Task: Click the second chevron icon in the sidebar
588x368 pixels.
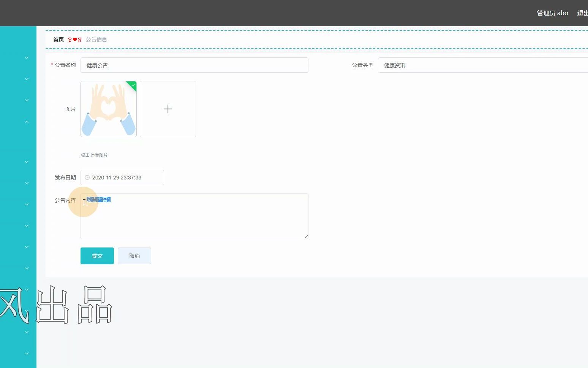Action: pyautogui.click(x=26, y=79)
